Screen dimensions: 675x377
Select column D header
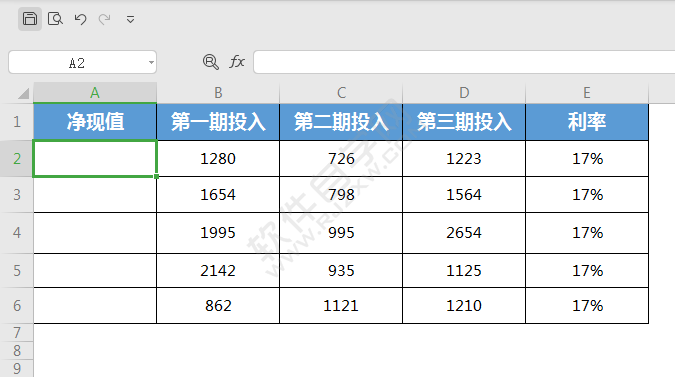click(x=464, y=93)
